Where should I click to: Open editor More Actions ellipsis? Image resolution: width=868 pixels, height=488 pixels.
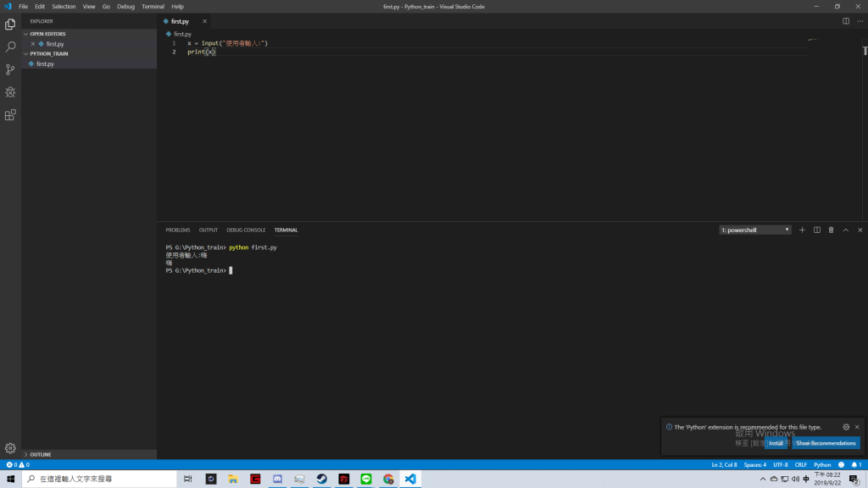coord(860,21)
